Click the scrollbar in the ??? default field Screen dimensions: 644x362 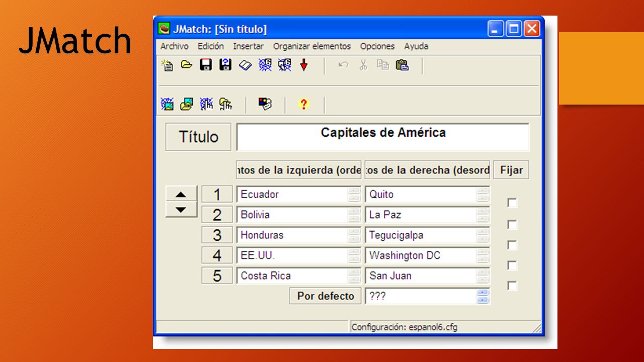[483, 296]
